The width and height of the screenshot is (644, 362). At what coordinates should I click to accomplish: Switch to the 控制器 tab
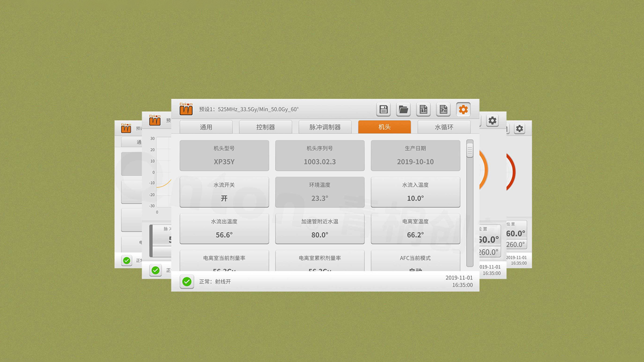point(265,127)
